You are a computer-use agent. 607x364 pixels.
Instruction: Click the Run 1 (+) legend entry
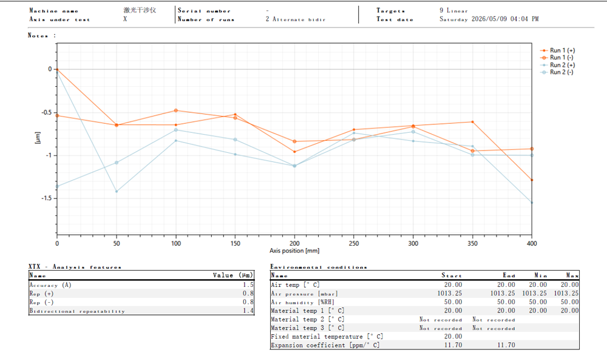coord(557,50)
